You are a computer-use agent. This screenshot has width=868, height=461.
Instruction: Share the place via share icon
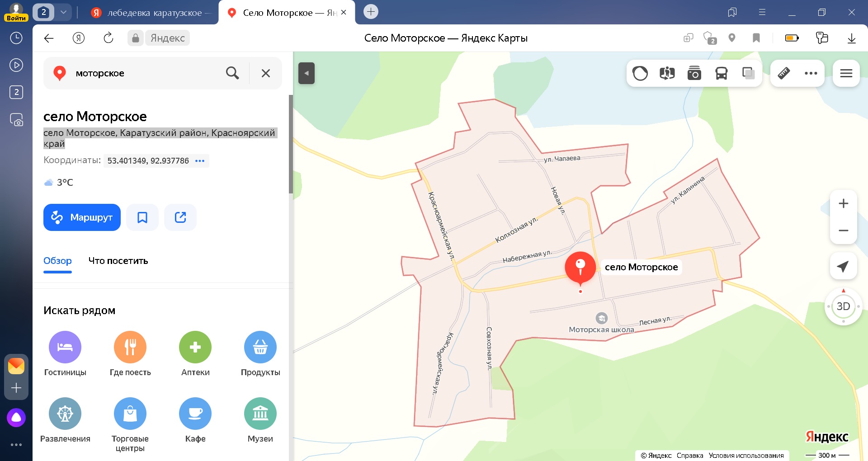pyautogui.click(x=180, y=217)
